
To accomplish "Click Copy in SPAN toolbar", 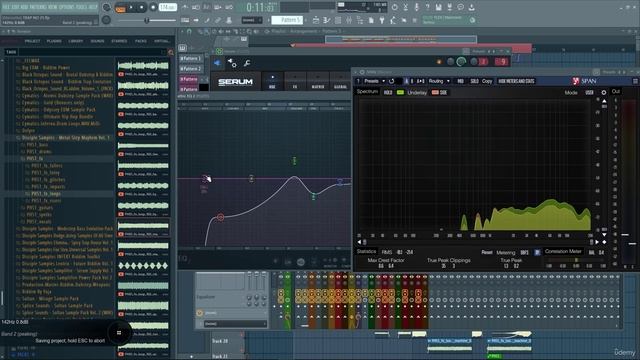I will click(487, 81).
